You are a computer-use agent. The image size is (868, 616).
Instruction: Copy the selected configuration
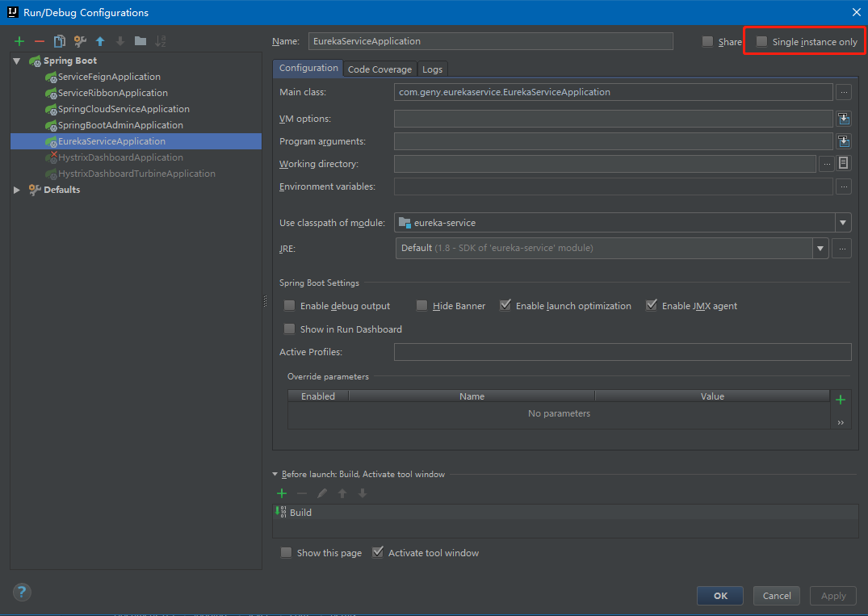[60, 41]
